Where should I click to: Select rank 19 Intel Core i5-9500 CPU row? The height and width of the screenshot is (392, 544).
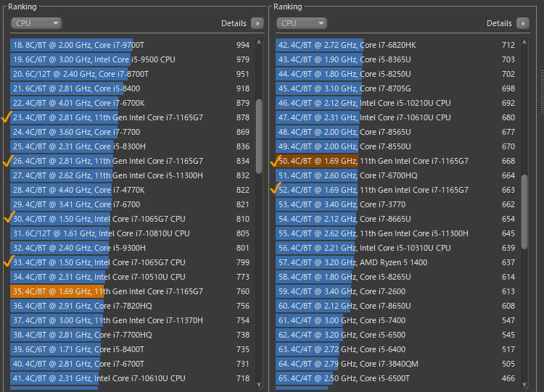[130, 59]
